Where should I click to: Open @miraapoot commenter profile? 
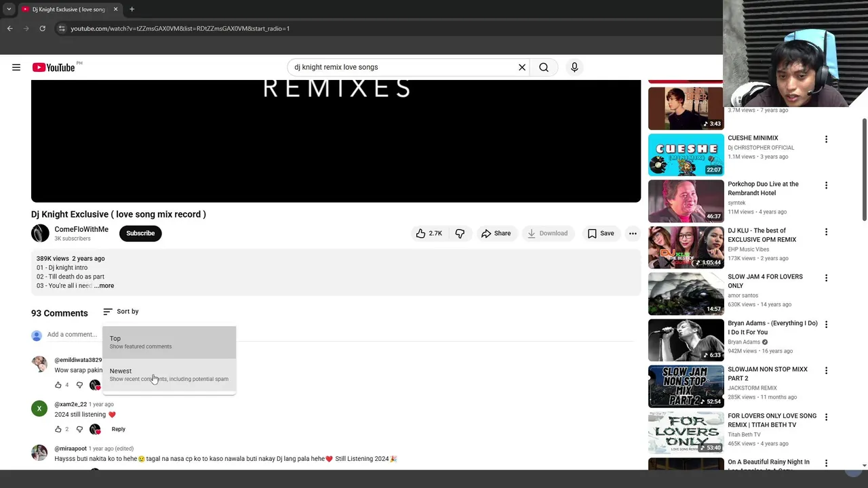pos(71,449)
